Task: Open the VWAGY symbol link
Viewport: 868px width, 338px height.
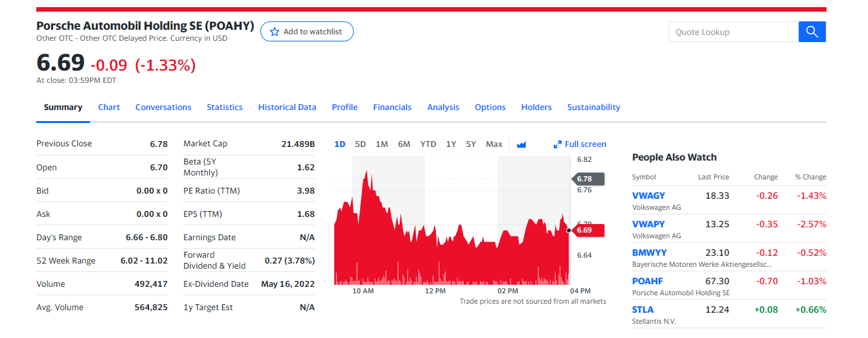Action: (x=648, y=196)
